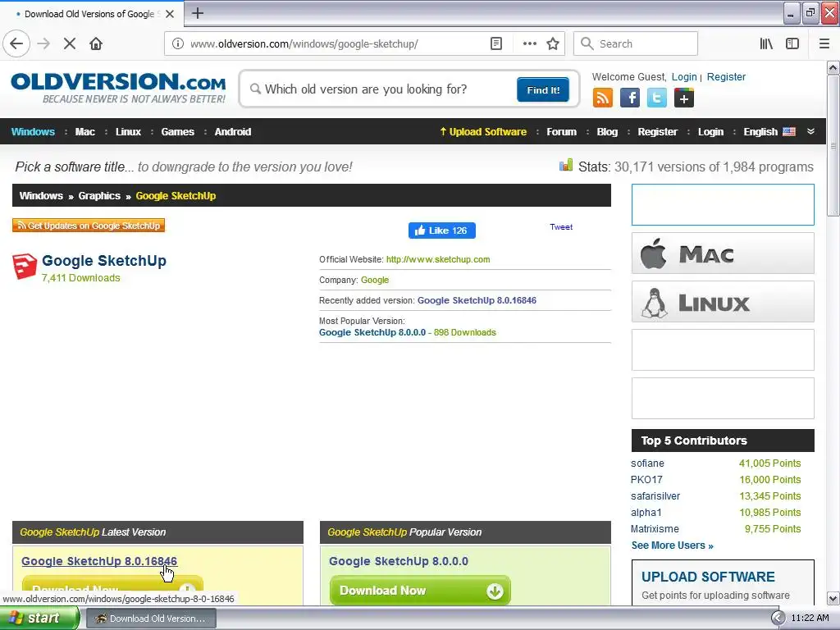The width and height of the screenshot is (840, 630).
Task: Click Company Google link
Action: pos(375,280)
